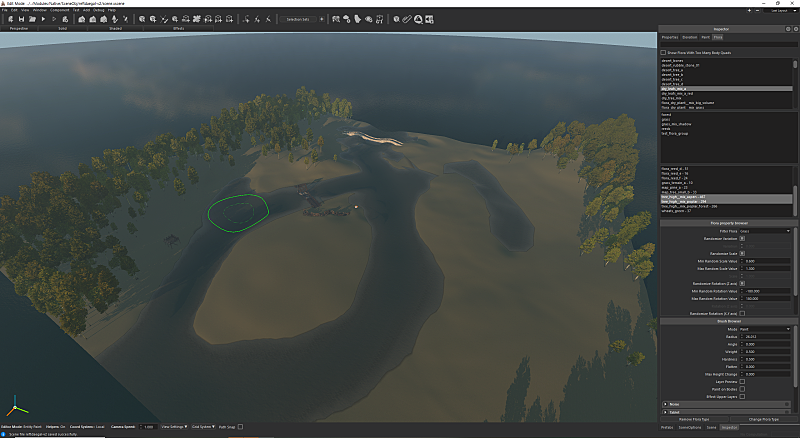Viewport: 800px width, 438px height.
Task: Select the Flora tab in Inspector
Action: point(718,37)
